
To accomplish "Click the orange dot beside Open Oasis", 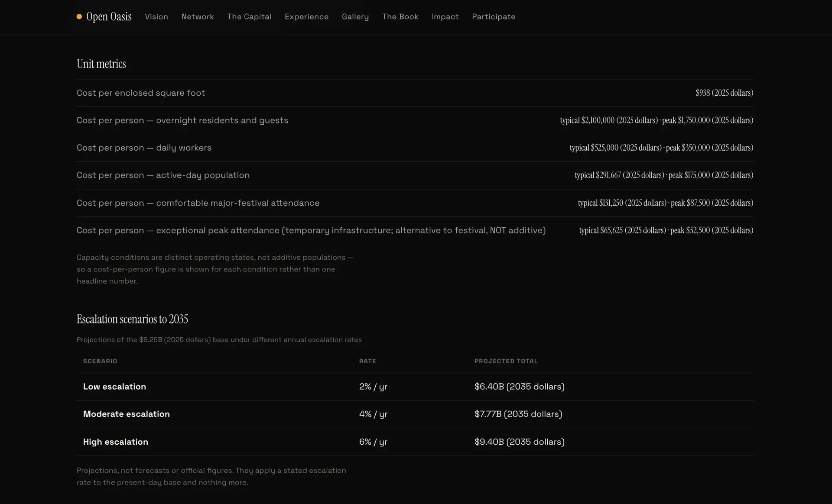I will pyautogui.click(x=79, y=16).
